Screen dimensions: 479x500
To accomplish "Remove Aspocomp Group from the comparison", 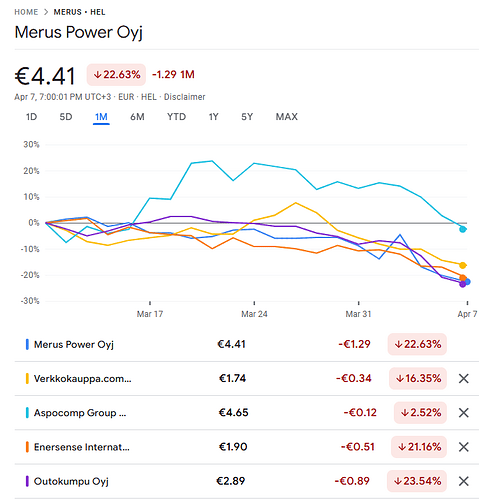I will coord(464,413).
